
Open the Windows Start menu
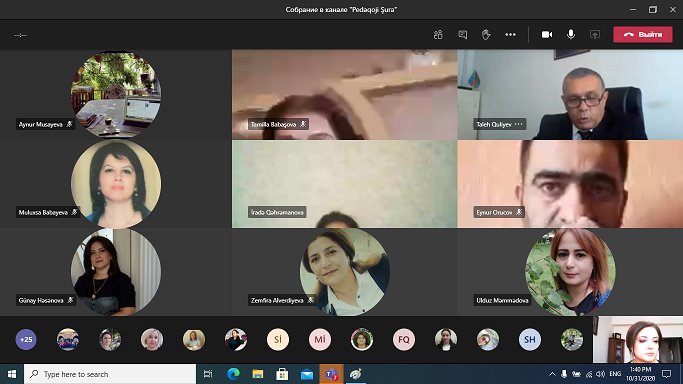(x=12, y=374)
